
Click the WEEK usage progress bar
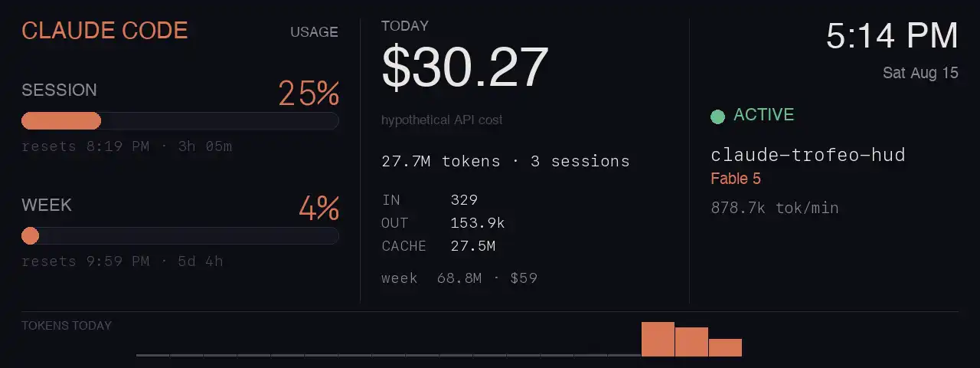(180, 235)
